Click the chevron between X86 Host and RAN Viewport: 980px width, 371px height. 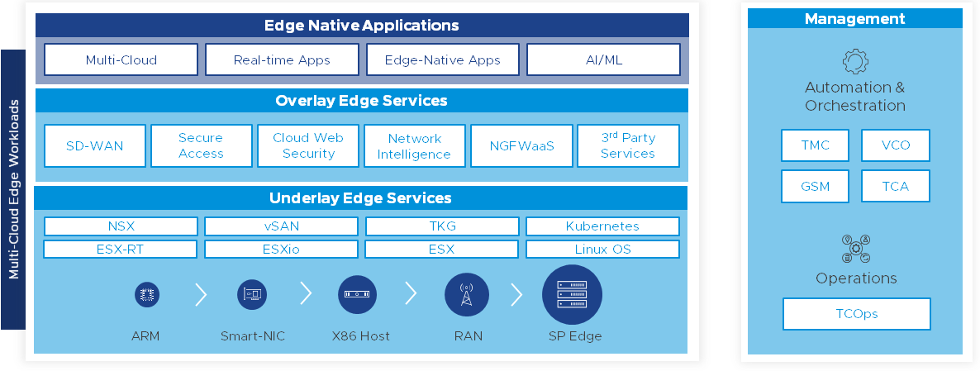(x=411, y=293)
